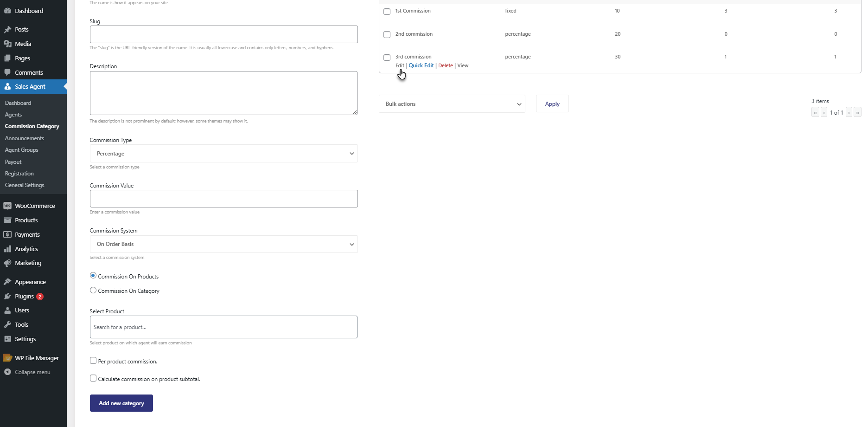
Task: Enable the Per product commission checkbox
Action: pos(93,361)
